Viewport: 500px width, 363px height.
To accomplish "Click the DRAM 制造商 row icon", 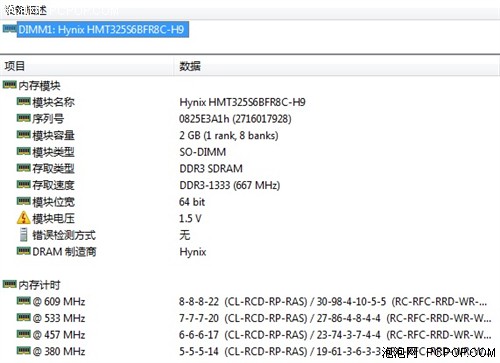I will tap(24, 251).
